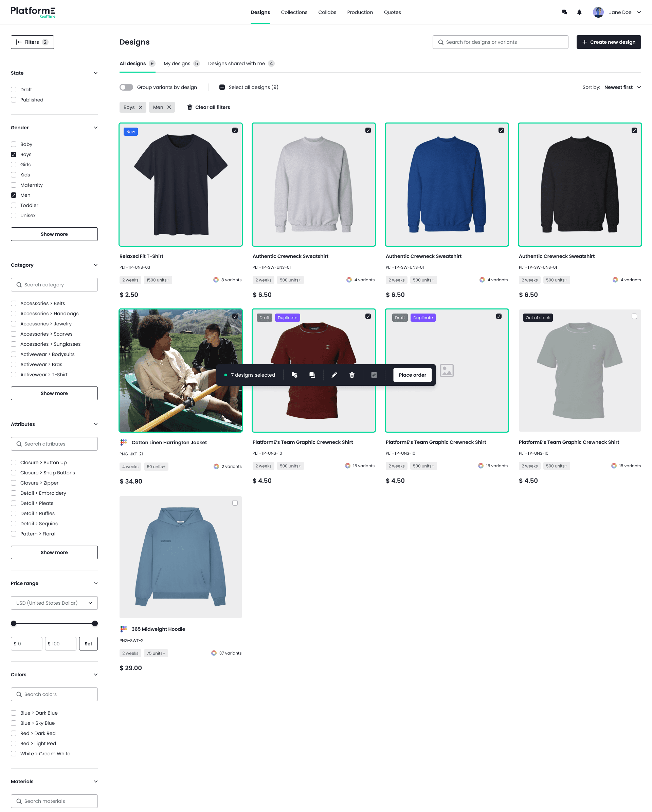Remove the Boys filter chip
Image resolution: width=652 pixels, height=812 pixels.
[141, 107]
